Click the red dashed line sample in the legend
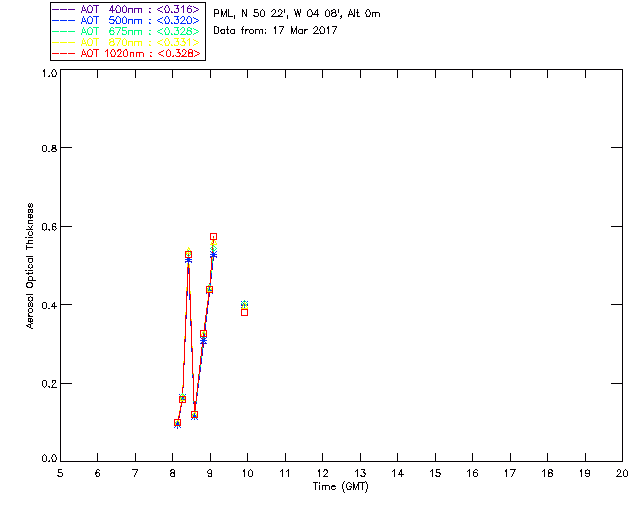The image size is (640, 512). tap(64, 53)
